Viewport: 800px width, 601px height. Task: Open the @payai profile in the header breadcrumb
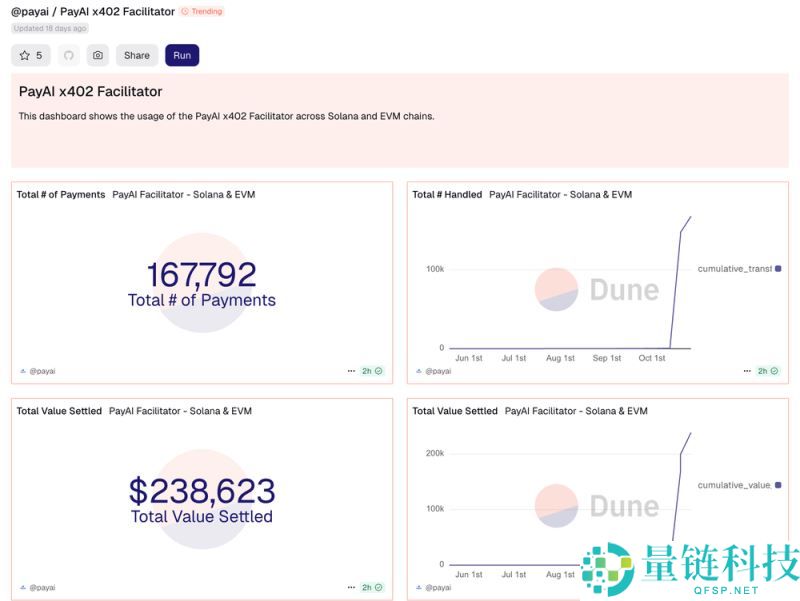(28, 11)
